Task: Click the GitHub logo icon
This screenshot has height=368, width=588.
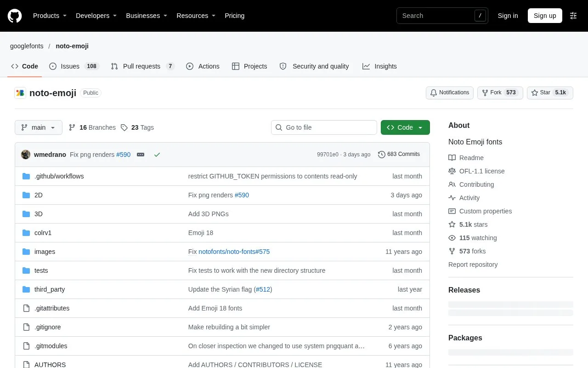Action: 15,16
